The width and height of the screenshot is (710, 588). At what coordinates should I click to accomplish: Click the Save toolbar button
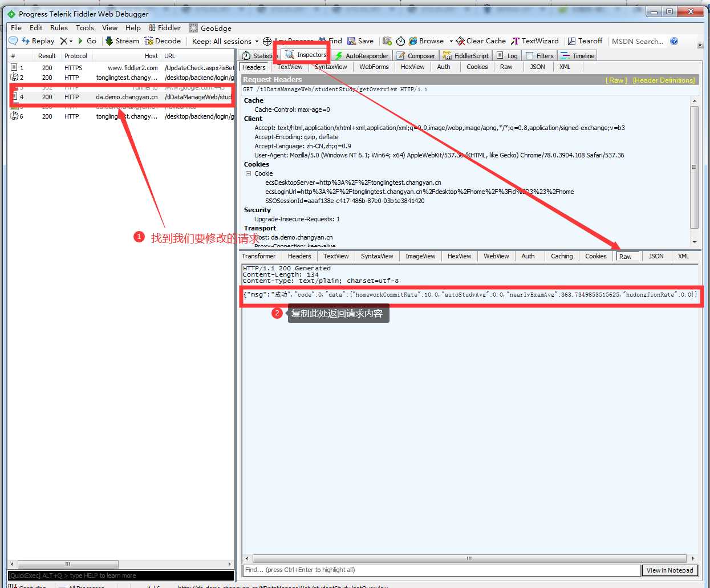coord(360,41)
